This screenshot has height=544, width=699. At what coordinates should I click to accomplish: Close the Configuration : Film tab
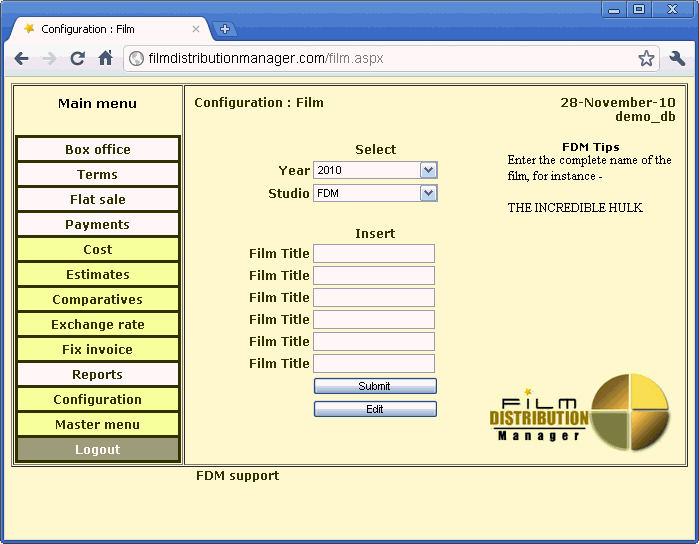(196, 29)
